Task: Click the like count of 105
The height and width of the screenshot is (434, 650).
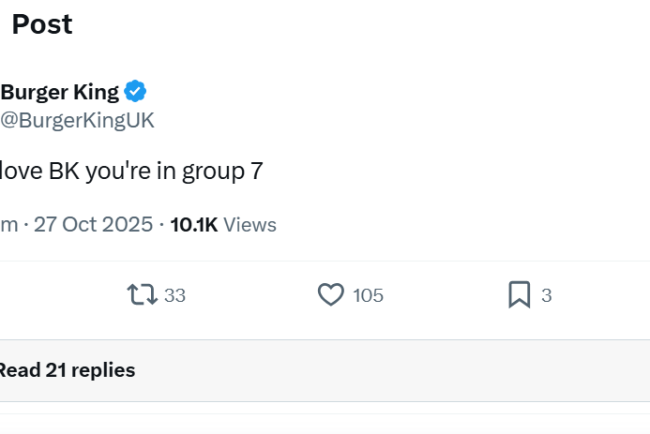Action: [368, 296]
